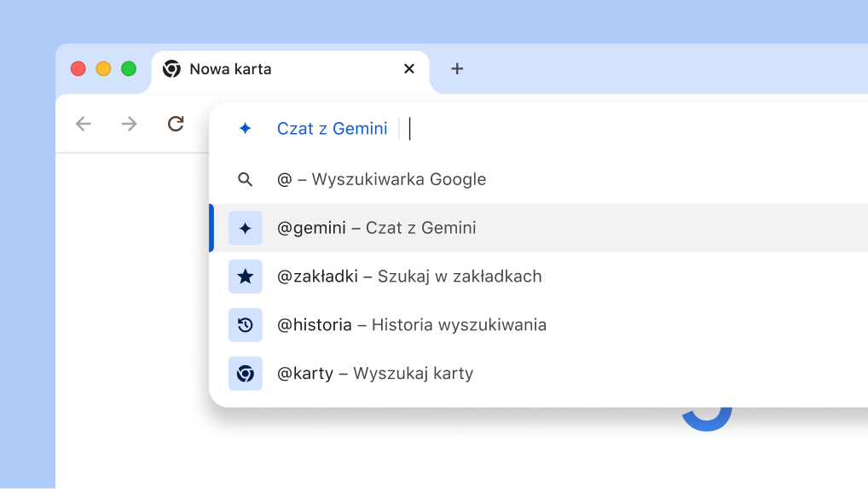The height and width of the screenshot is (489, 868).
Task: Click the sparkle icon beside @gemini
Action: coord(246,228)
